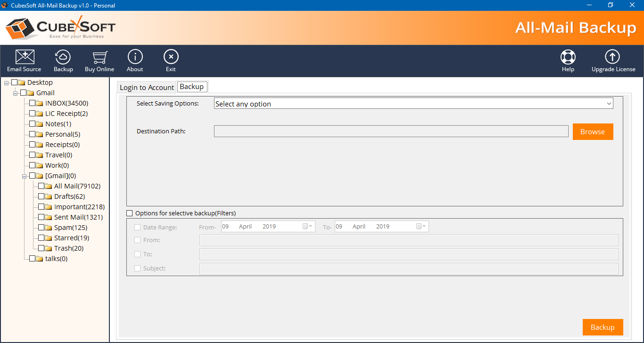Collapse the Gmail tree node
This screenshot has height=343, width=644.
pyautogui.click(x=15, y=92)
